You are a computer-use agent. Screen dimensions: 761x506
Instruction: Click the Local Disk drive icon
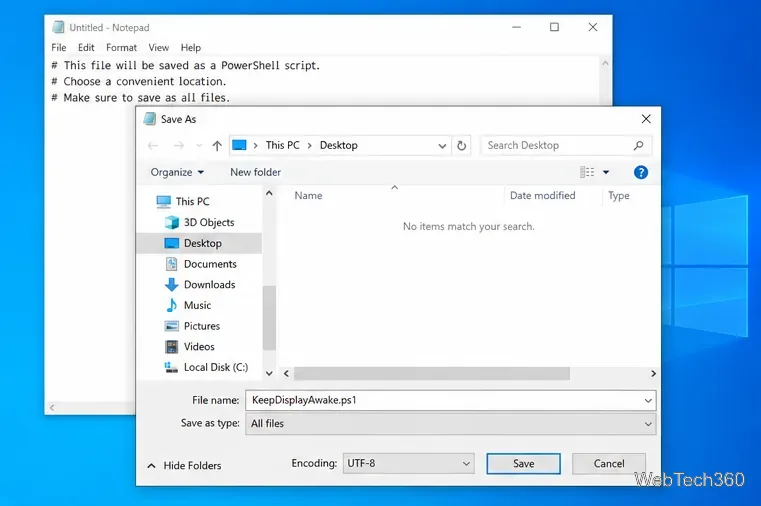(171, 367)
